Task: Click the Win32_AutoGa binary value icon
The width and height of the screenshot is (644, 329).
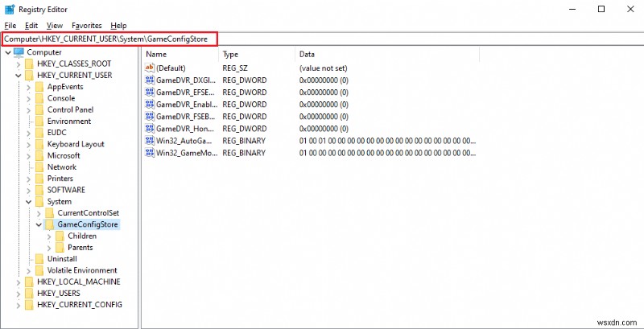Action: click(x=150, y=141)
